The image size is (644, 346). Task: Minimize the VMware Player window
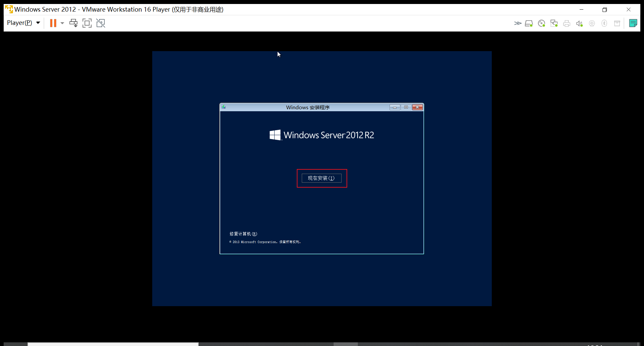(581, 10)
